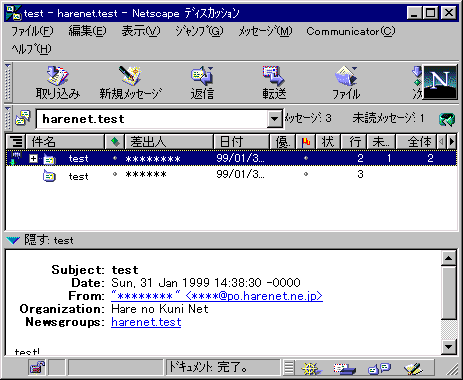Click the 返信 reply icon
The image size is (463, 380).
202,82
